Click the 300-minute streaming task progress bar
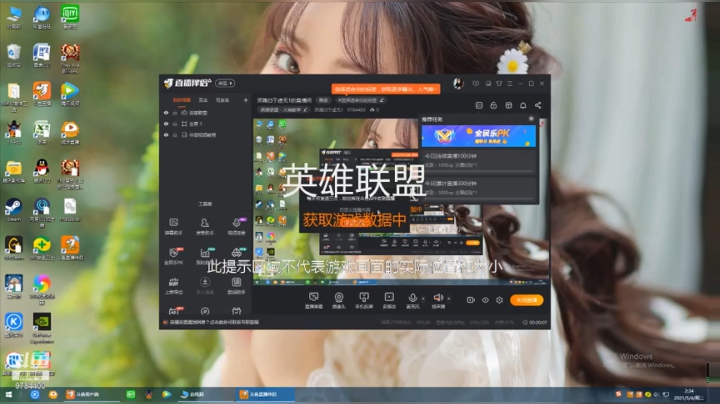Image resolution: width=720 pixels, height=404 pixels. click(478, 199)
